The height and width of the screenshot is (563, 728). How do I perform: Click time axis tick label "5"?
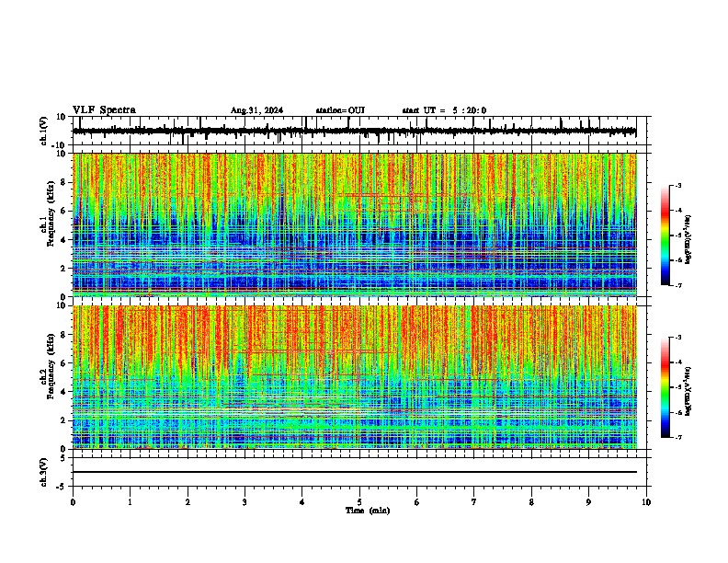coord(359,502)
